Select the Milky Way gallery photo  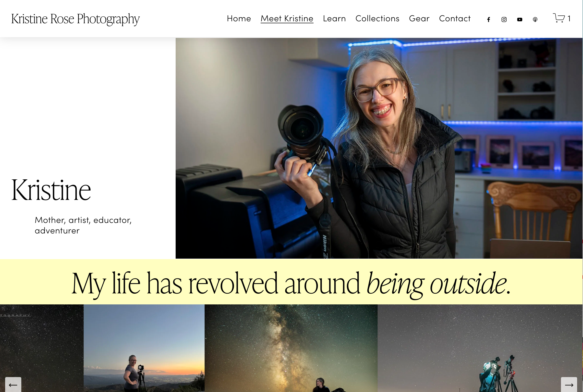(291, 348)
